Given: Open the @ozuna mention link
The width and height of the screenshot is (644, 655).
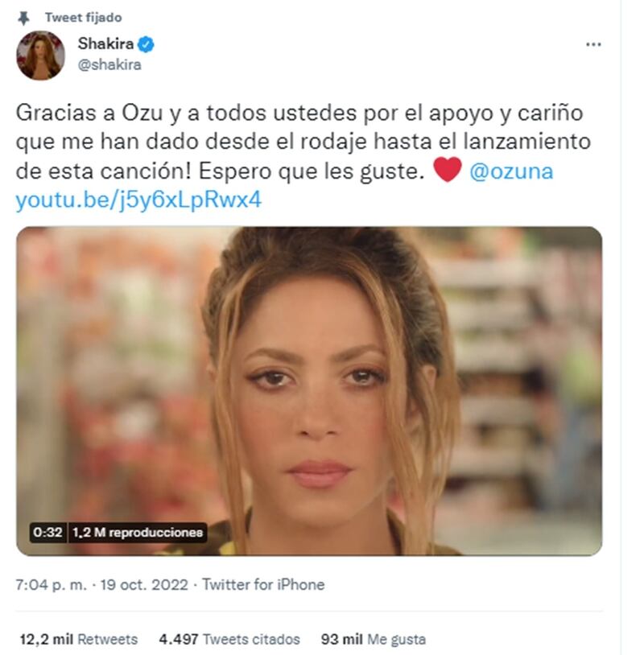Looking at the screenshot, I should [511, 171].
